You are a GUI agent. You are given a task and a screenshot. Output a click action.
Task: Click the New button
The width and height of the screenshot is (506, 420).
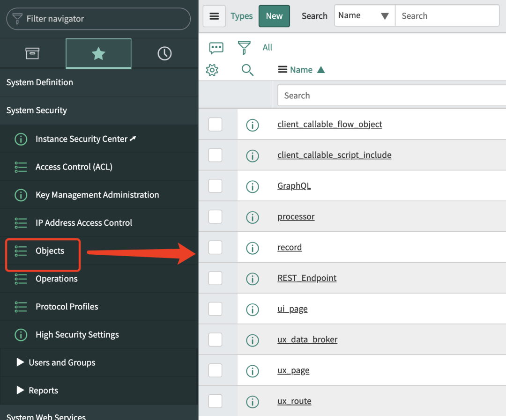[274, 16]
